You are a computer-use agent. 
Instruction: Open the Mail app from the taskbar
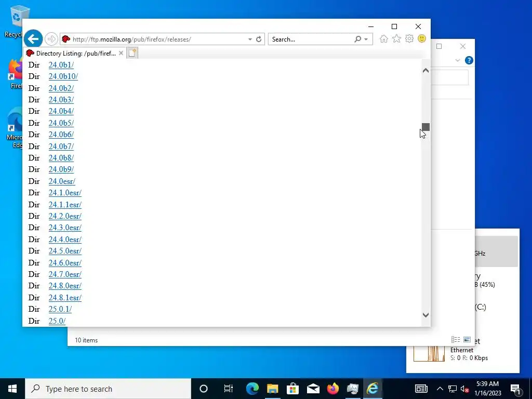[x=313, y=389]
